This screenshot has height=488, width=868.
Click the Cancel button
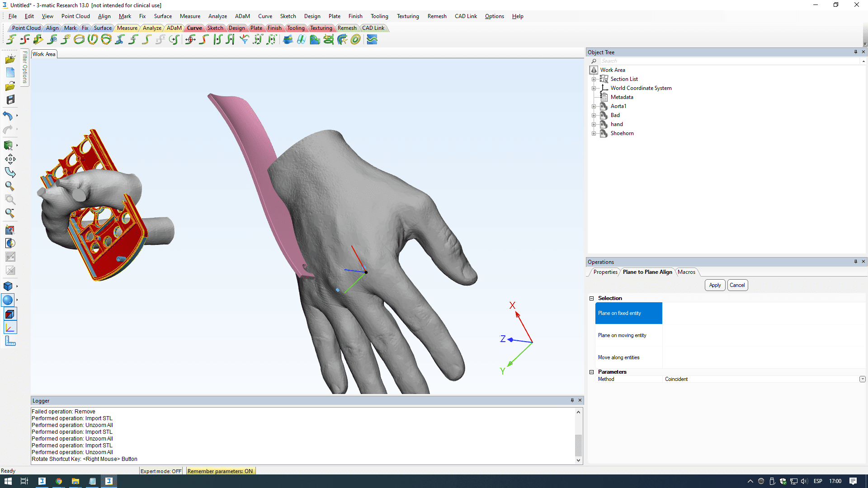point(737,285)
